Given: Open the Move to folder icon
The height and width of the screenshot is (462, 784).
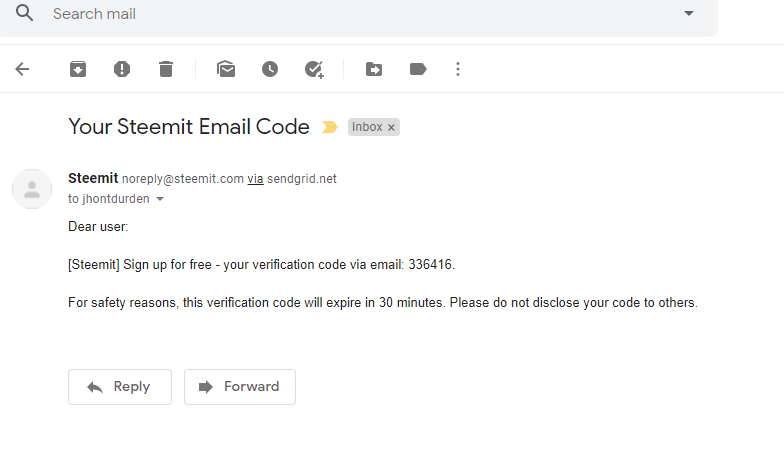Looking at the screenshot, I should [x=374, y=69].
